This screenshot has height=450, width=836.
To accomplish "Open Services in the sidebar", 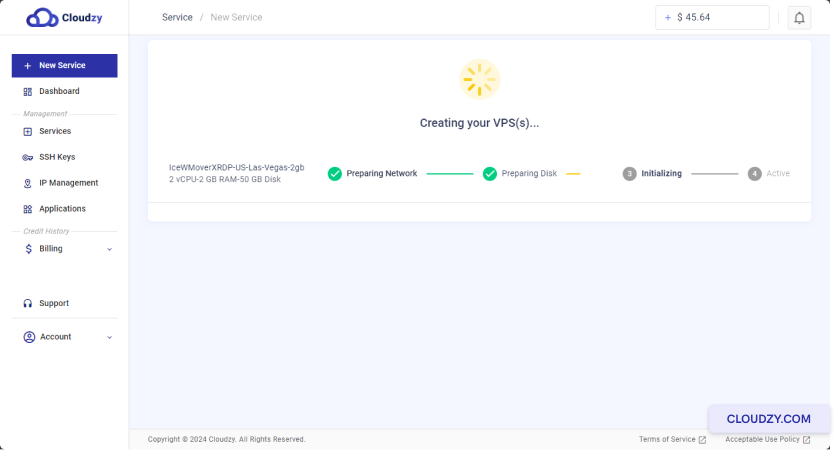I will (55, 131).
